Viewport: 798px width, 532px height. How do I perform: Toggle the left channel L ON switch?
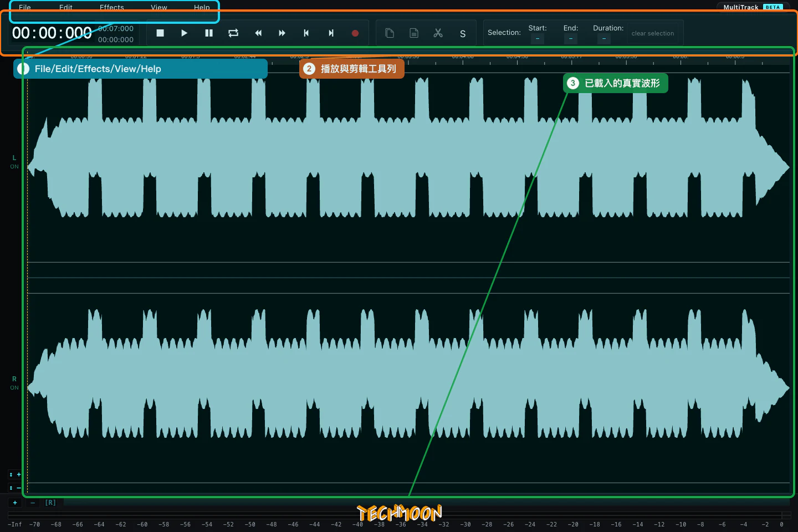tap(14, 162)
